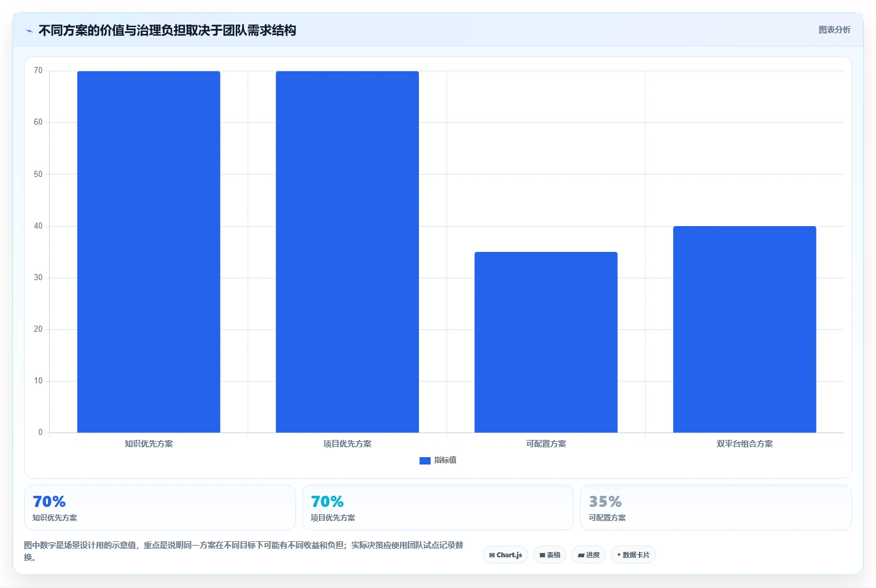Click the y-axis value 0
This screenshot has height=588, width=876.
(41, 433)
